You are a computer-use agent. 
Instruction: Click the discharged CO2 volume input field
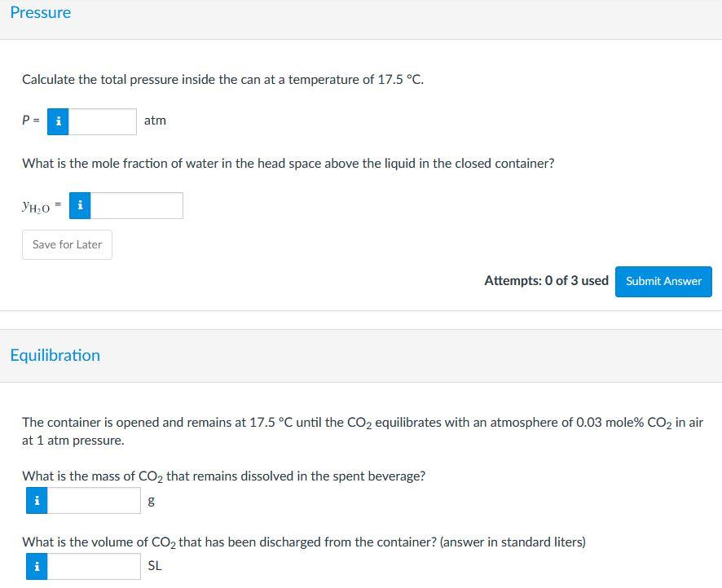tap(94, 566)
